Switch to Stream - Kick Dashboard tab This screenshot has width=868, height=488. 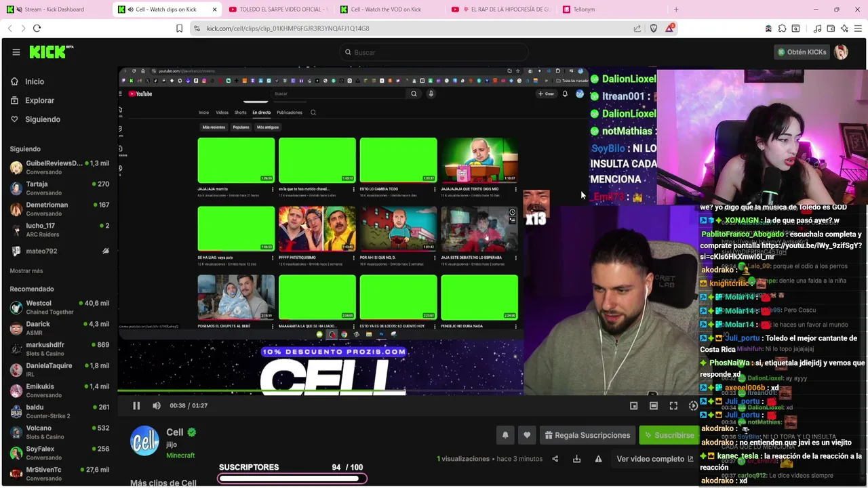tap(56, 9)
